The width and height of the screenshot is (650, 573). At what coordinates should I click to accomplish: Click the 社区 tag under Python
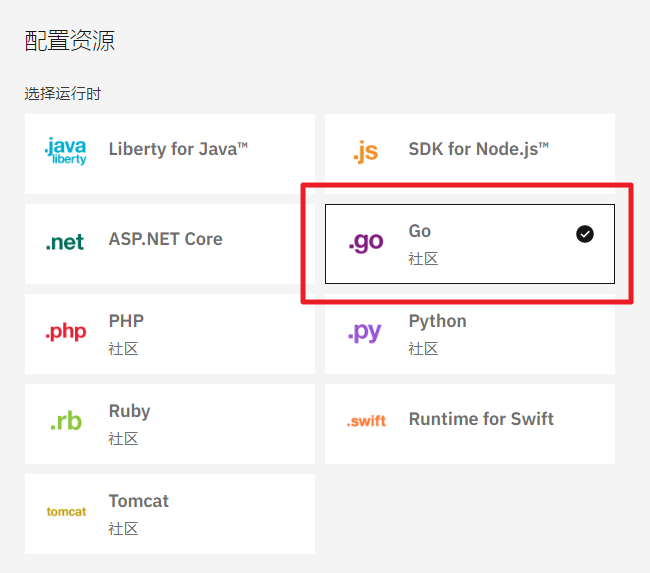pos(423,349)
